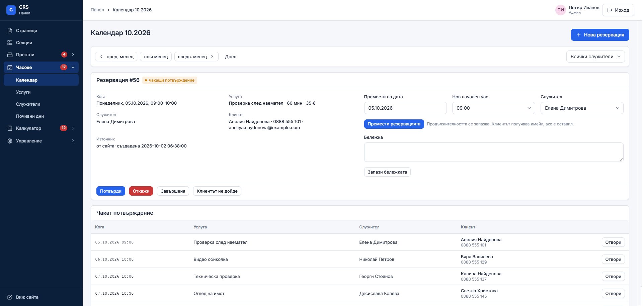Click the Часове calendar icon

(10, 67)
